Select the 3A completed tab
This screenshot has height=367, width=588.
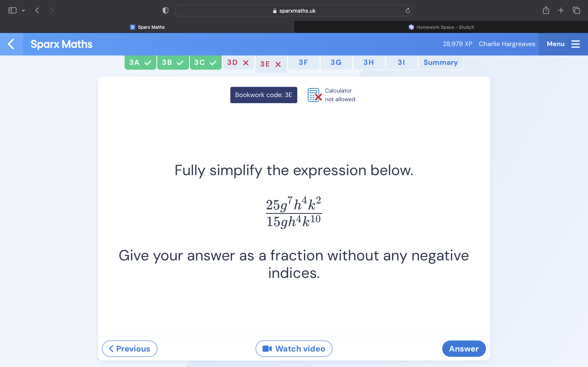pos(140,63)
